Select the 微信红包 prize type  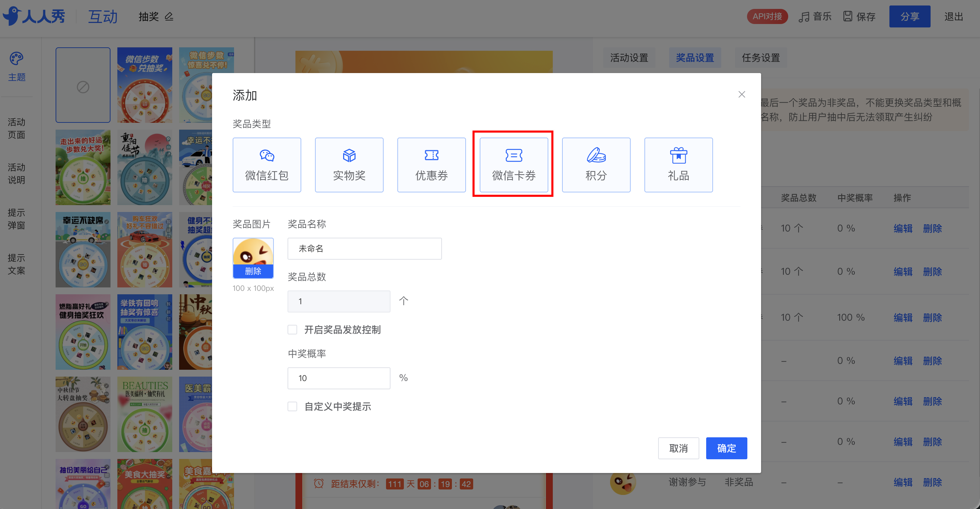[x=267, y=165]
